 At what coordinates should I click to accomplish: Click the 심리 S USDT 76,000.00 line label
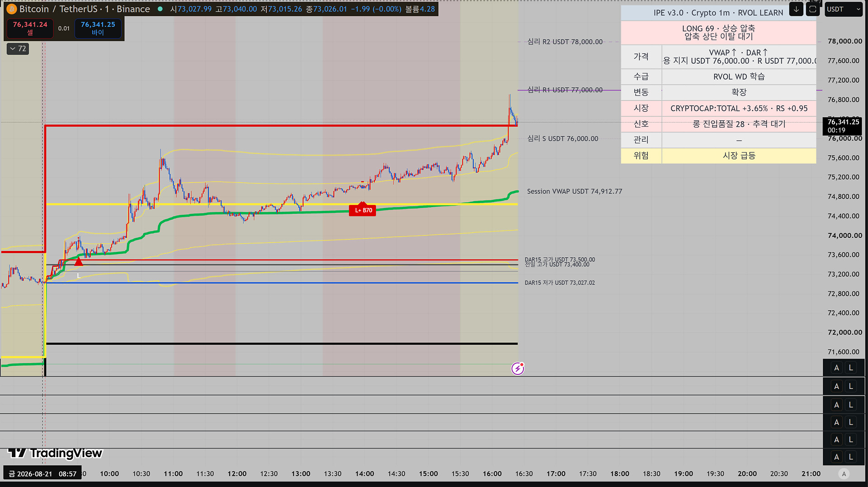click(x=563, y=139)
